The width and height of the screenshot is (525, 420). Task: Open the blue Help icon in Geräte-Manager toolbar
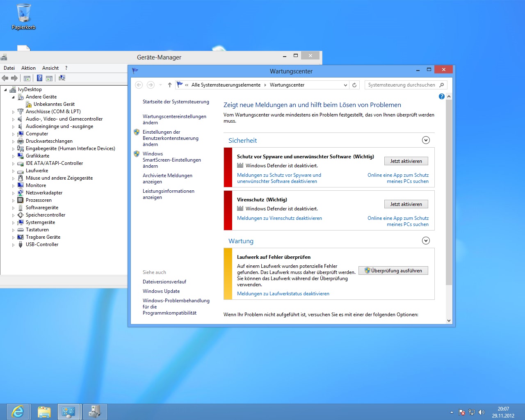coord(39,78)
